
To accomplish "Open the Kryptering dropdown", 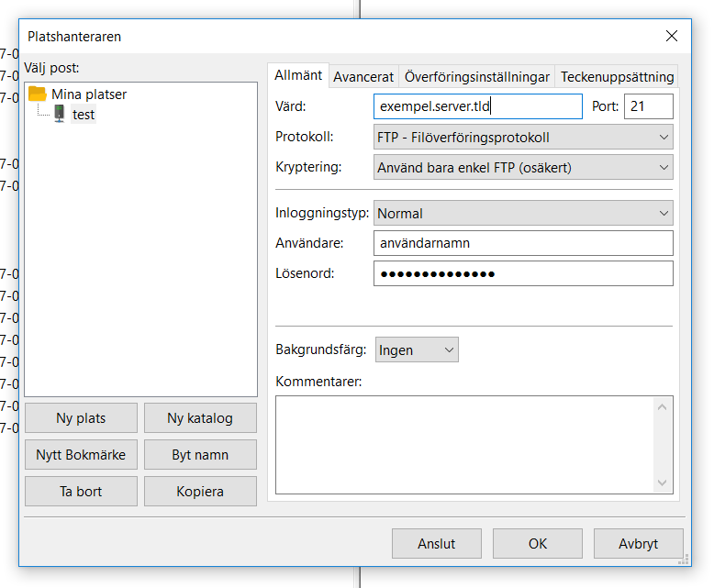I will (x=523, y=168).
